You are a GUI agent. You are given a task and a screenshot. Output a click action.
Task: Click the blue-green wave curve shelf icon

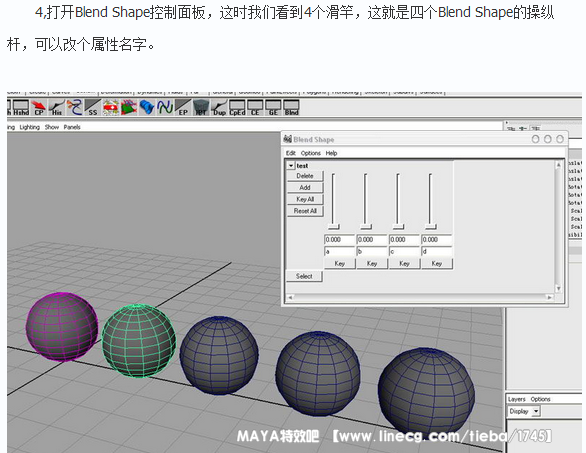coord(164,108)
